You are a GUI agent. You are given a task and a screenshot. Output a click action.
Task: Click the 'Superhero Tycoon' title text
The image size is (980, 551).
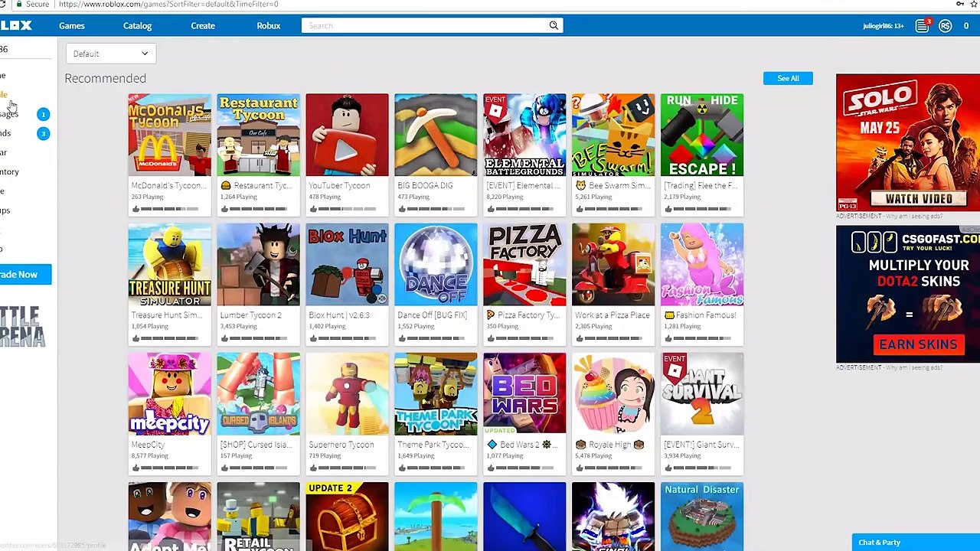coord(341,445)
